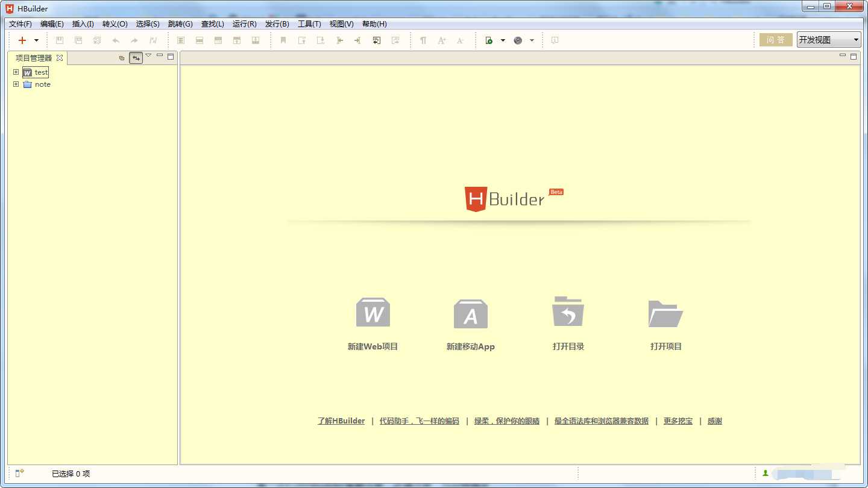Open the 发行(B) menu
This screenshot has height=488, width=868.
pyautogui.click(x=277, y=24)
